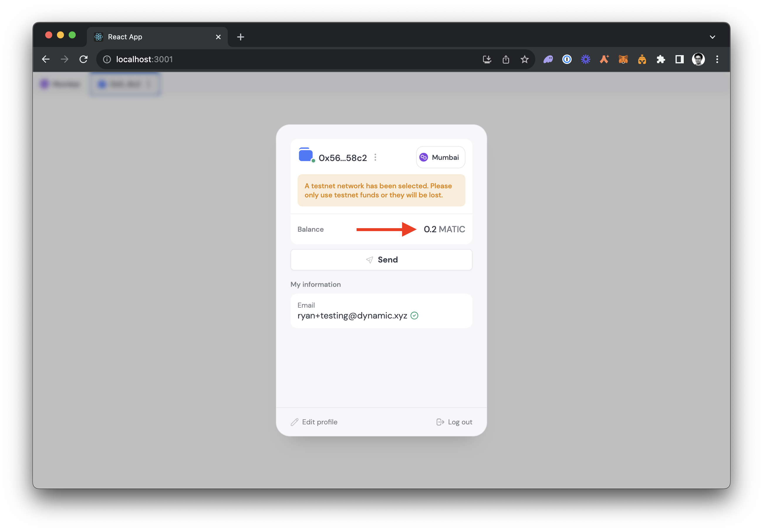Image resolution: width=763 pixels, height=532 pixels.
Task: Click the Phantom ghost extension icon
Action: (x=548, y=60)
